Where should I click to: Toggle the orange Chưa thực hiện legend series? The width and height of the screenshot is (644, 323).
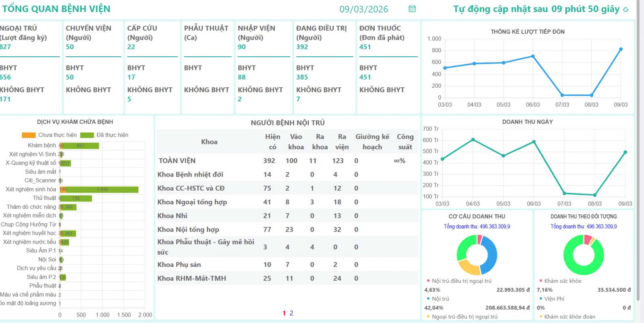click(29, 135)
